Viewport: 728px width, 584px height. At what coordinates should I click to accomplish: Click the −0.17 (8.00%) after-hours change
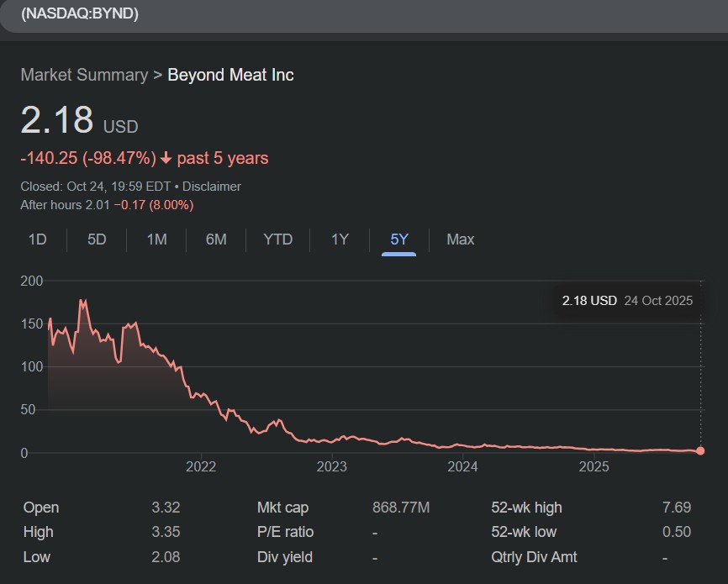click(x=154, y=205)
